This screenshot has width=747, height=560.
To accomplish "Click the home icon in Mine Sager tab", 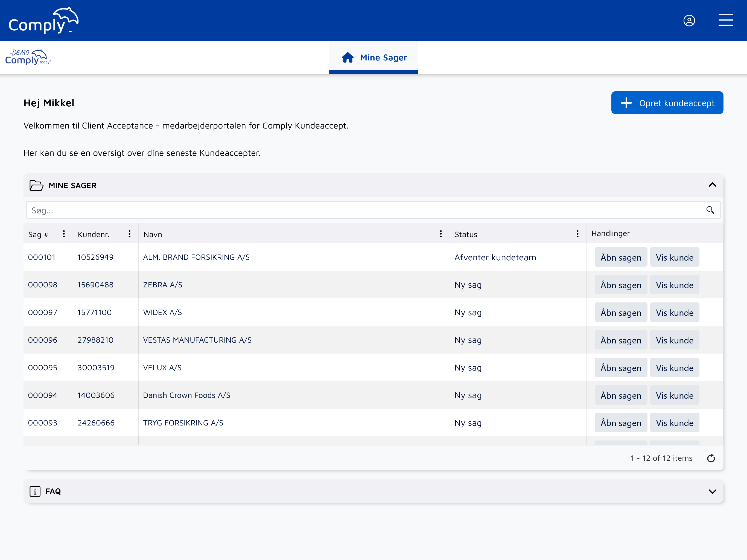I will tap(348, 57).
